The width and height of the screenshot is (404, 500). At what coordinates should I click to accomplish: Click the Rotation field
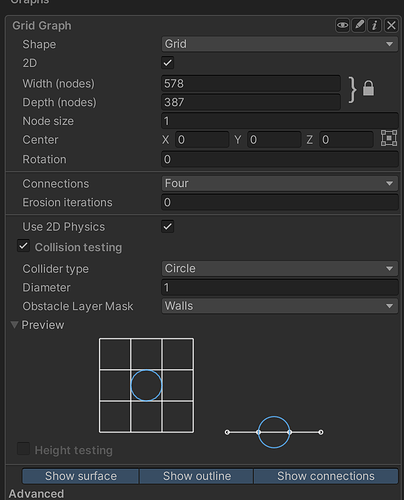click(x=280, y=159)
